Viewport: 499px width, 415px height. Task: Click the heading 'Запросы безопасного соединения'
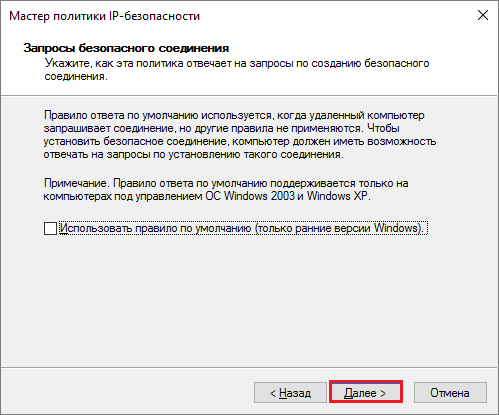tap(126, 48)
